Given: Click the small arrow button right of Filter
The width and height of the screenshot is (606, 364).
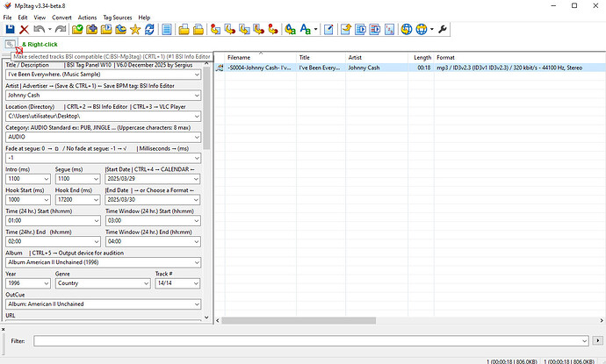Looking at the screenshot, I should pos(597,341).
